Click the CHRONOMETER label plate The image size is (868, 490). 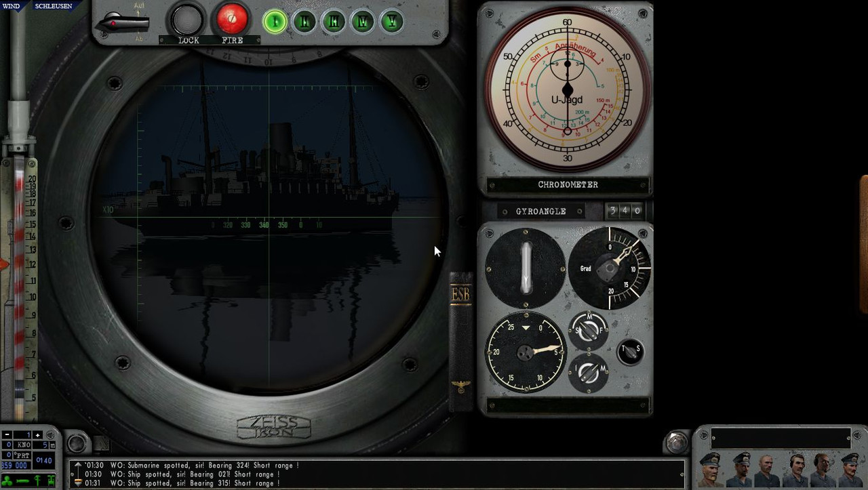568,185
